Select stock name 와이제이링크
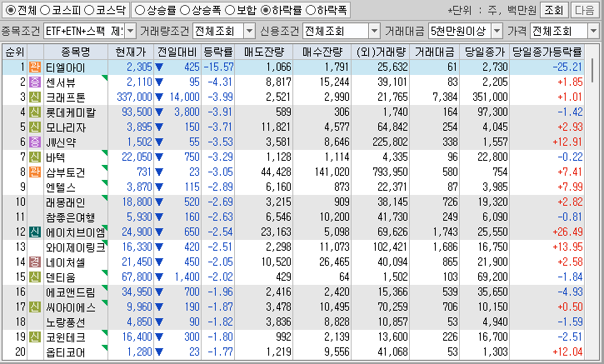The height and width of the screenshot is (364, 604). (x=76, y=247)
